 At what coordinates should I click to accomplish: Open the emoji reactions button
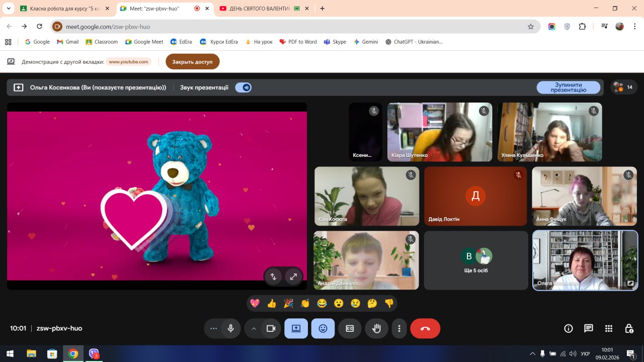[323, 328]
